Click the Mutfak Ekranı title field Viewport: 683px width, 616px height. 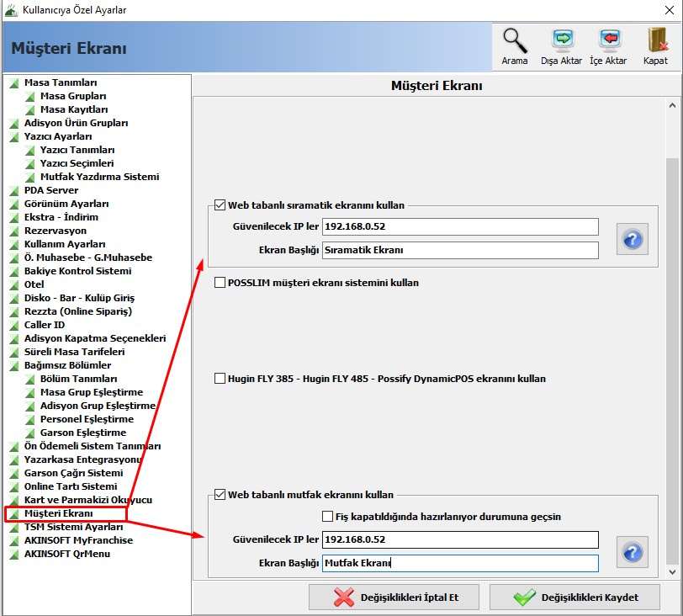pyautogui.click(x=460, y=563)
